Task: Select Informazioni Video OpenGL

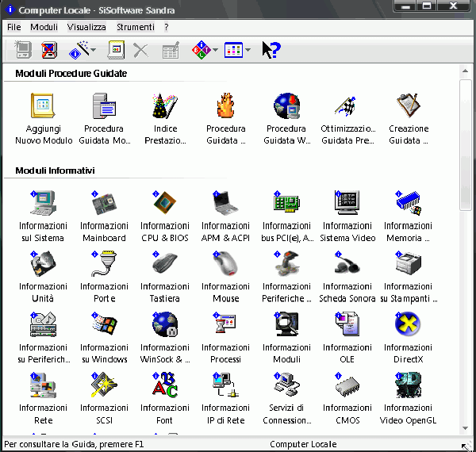Action: (x=408, y=398)
